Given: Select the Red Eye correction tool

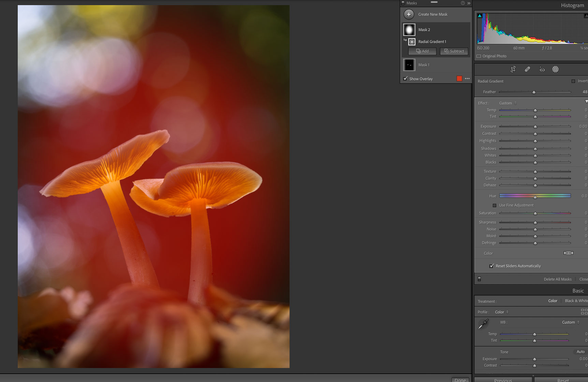Looking at the screenshot, I should (x=542, y=69).
